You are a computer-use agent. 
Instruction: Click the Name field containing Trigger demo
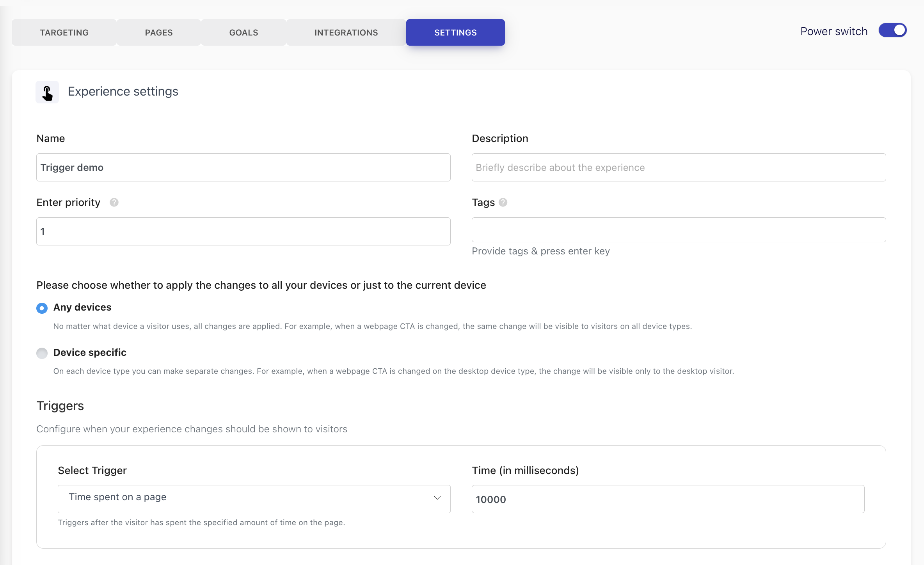(243, 167)
